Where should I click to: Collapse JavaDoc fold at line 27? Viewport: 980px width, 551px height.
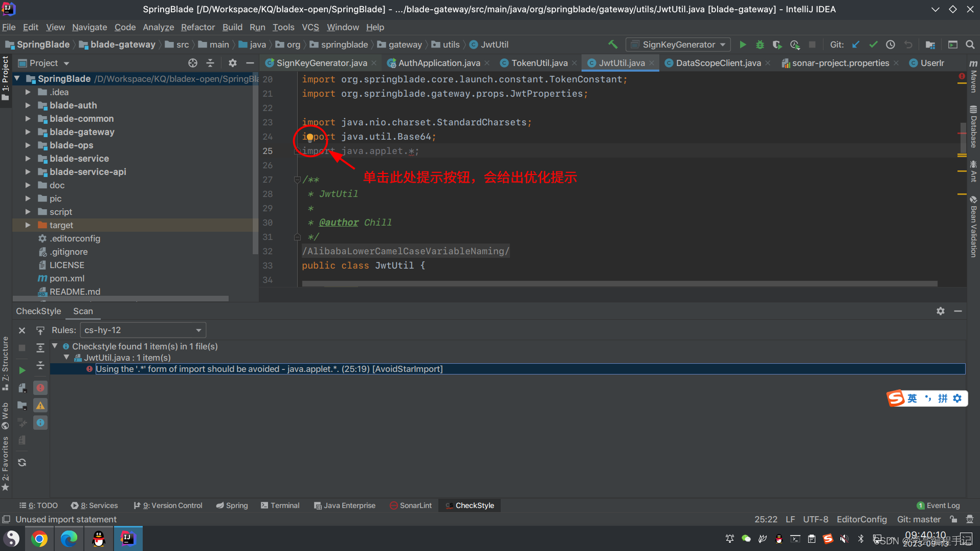tap(297, 180)
